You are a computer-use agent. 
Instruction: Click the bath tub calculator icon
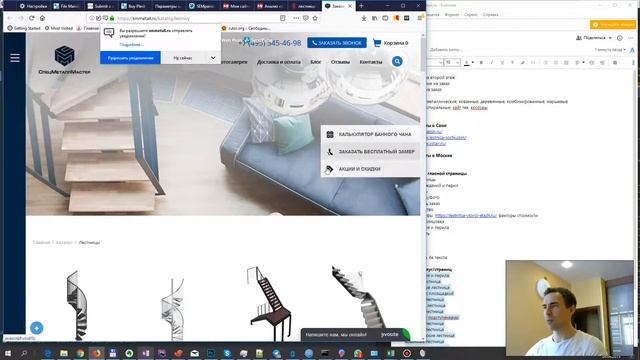tap(330, 134)
